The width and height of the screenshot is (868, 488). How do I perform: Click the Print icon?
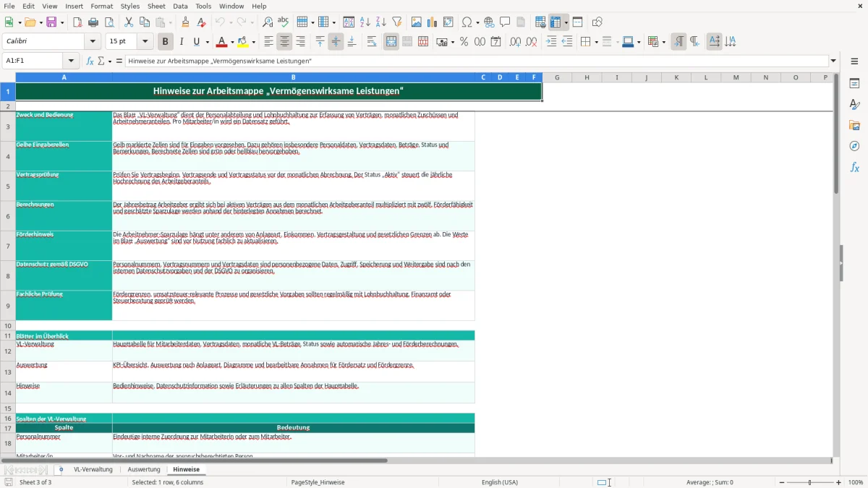pos(93,22)
